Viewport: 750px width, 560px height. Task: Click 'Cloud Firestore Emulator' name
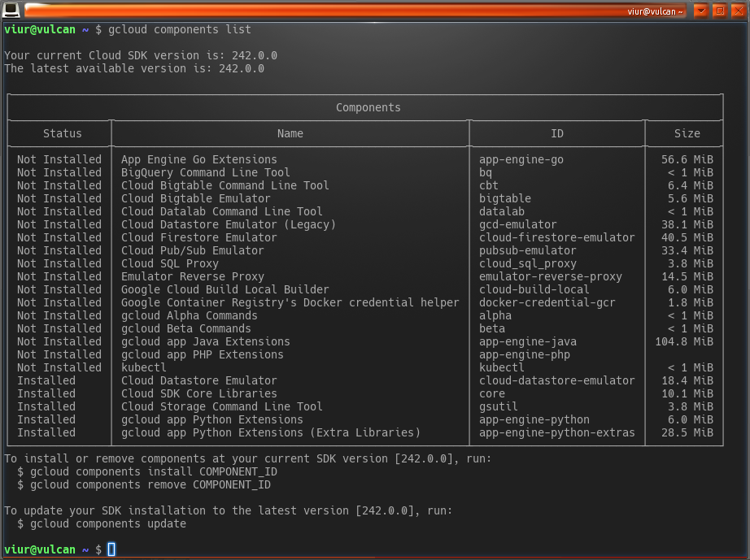tap(199, 237)
